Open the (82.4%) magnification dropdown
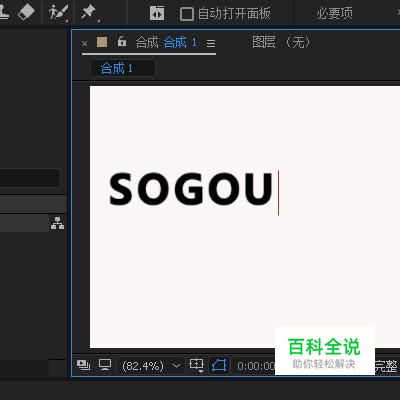Screen dimensions: 400x400 pos(151,366)
